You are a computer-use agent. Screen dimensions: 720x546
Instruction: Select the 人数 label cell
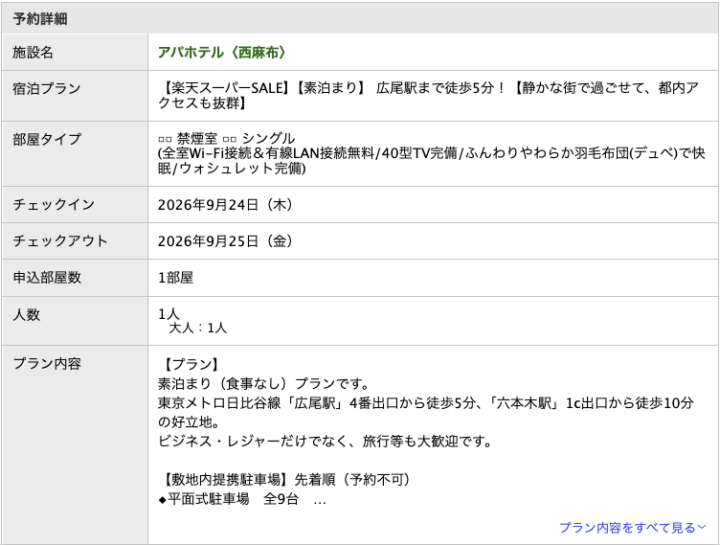point(74,321)
